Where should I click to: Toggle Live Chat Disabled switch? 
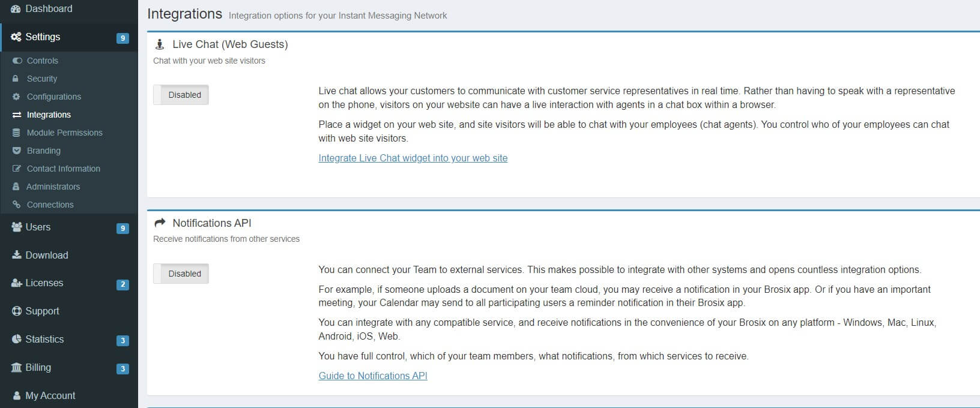(181, 95)
